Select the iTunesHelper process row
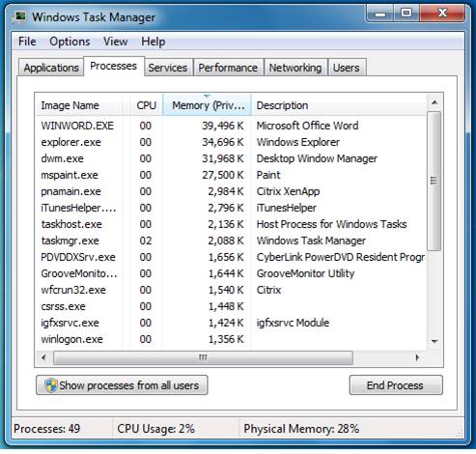 tap(231, 208)
